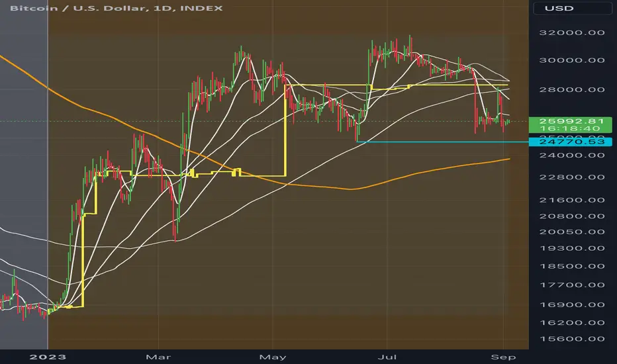
Task: Click the 2023 time axis label
Action: [x=48, y=357]
